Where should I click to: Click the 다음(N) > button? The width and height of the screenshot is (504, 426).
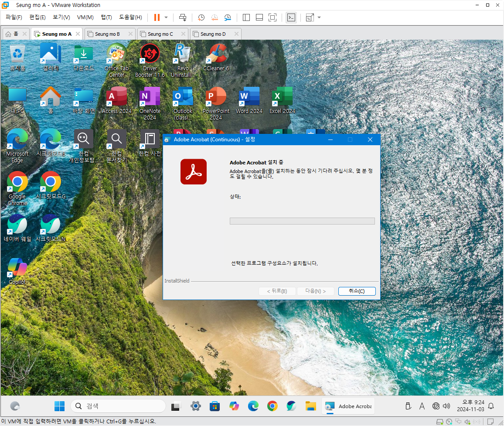click(315, 291)
